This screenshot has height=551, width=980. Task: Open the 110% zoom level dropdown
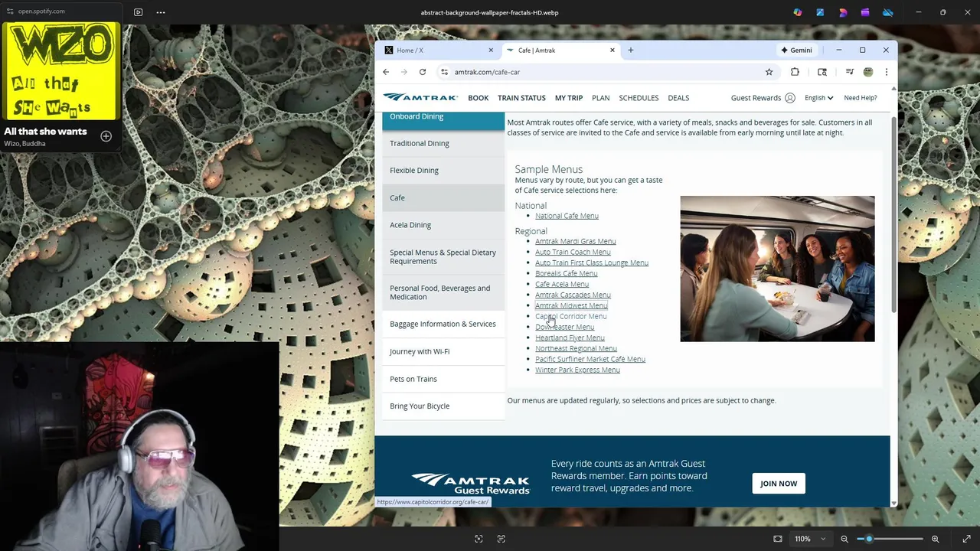pos(810,539)
